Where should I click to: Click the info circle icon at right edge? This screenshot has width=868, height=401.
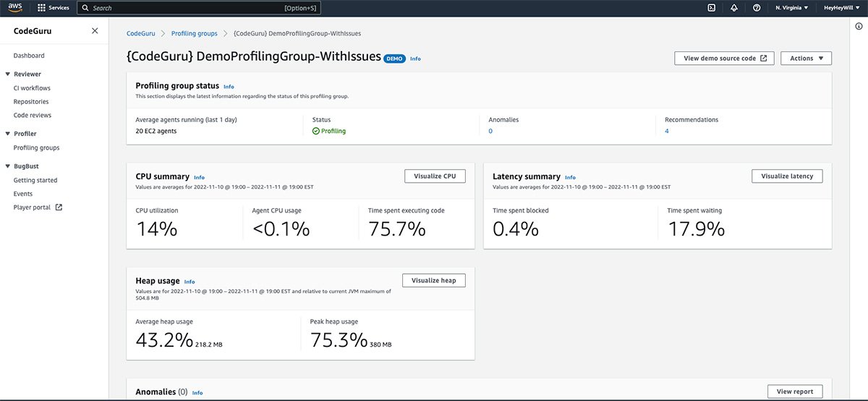pyautogui.click(x=858, y=26)
